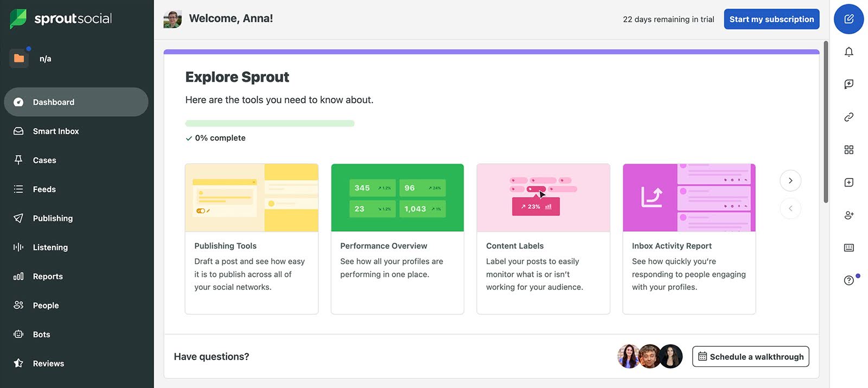
Task: Click the n/a group name label
Action: (46, 59)
